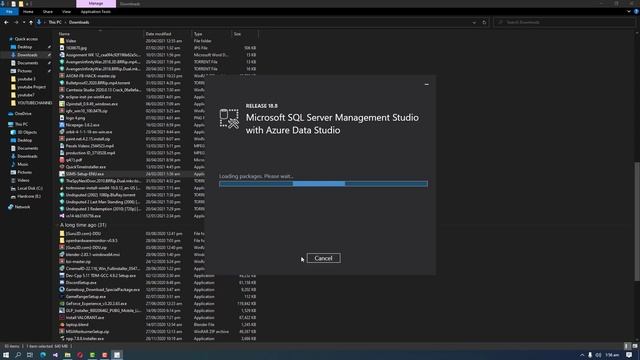The image size is (640, 360).
Task: Sort files by Type column
Action: [211, 34]
